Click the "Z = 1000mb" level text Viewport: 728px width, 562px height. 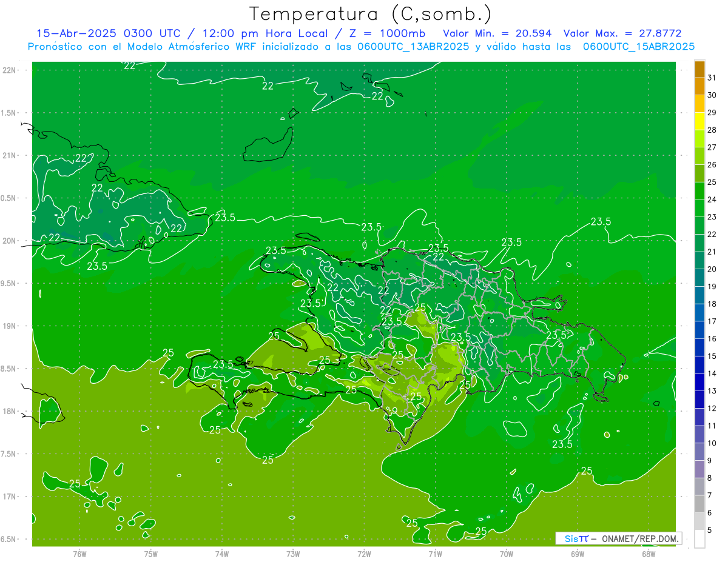click(386, 33)
